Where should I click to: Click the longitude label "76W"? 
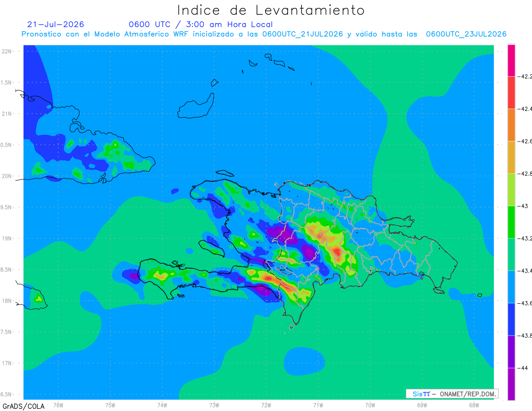click(x=58, y=405)
